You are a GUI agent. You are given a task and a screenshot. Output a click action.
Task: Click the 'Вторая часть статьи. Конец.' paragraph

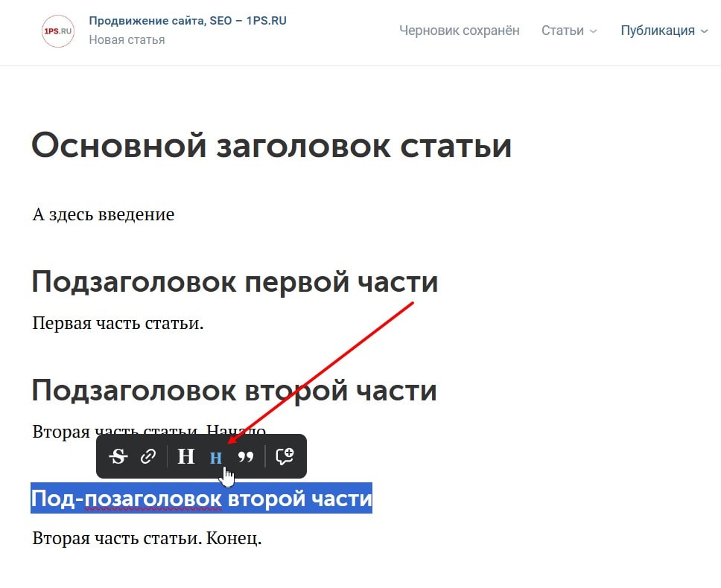pos(147,538)
